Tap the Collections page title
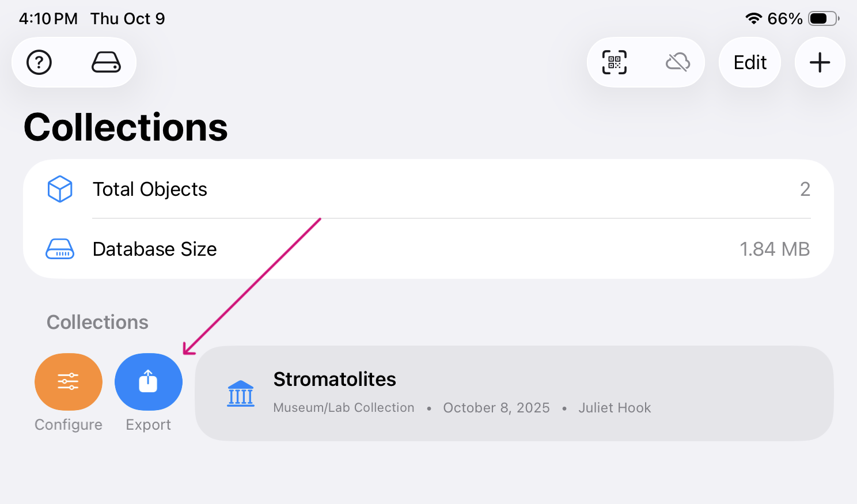 pos(126,127)
